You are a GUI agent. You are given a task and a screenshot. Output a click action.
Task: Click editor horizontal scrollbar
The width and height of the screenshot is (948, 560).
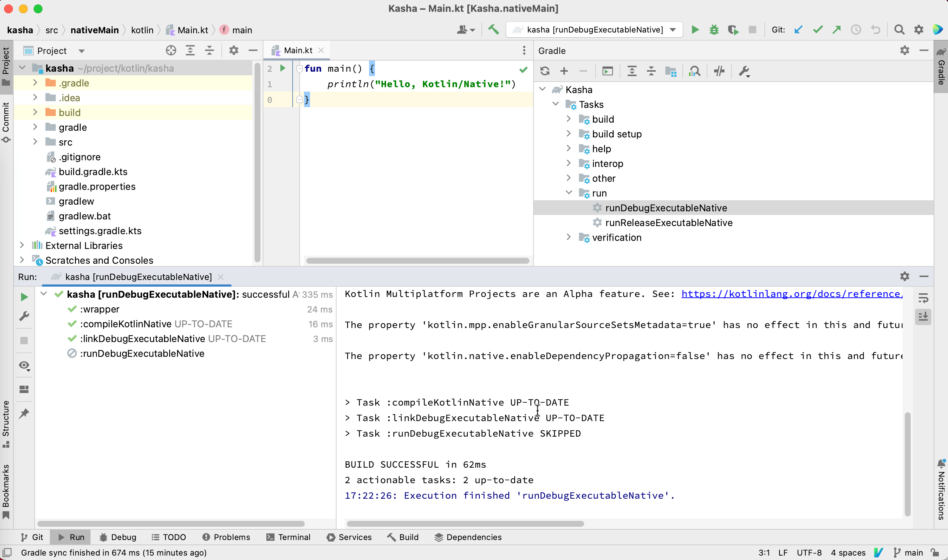pos(417,261)
